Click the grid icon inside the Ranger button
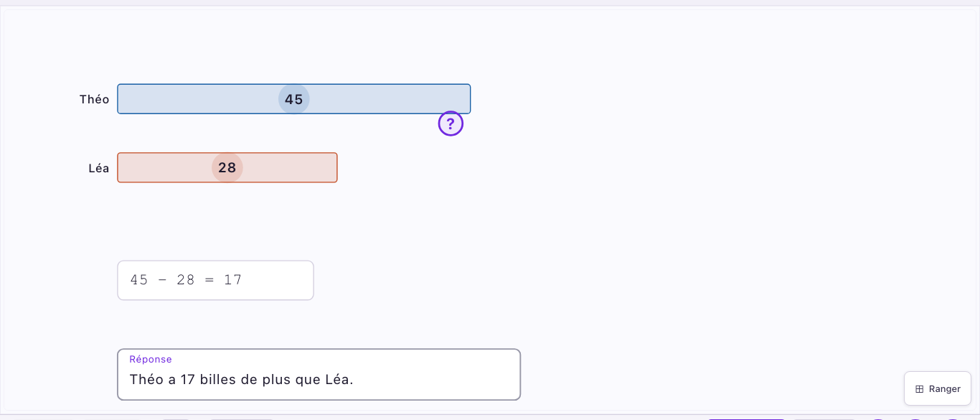This screenshot has height=420, width=980. pos(919,388)
